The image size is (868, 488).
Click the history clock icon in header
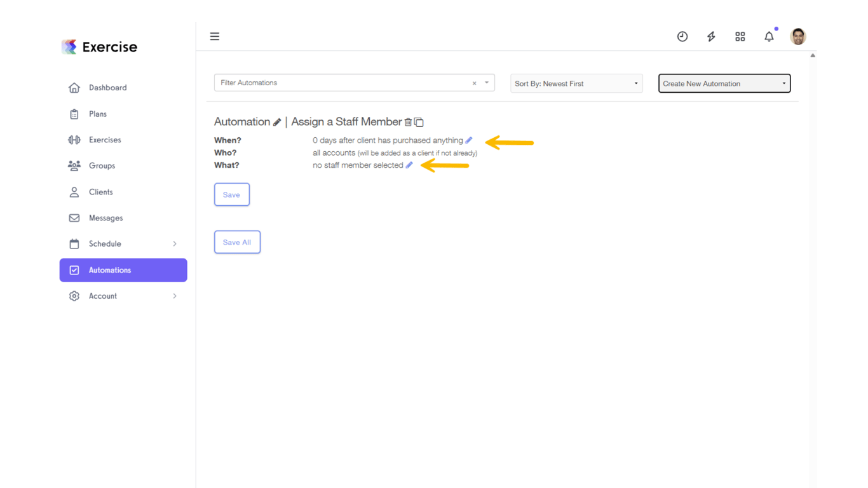tap(682, 36)
